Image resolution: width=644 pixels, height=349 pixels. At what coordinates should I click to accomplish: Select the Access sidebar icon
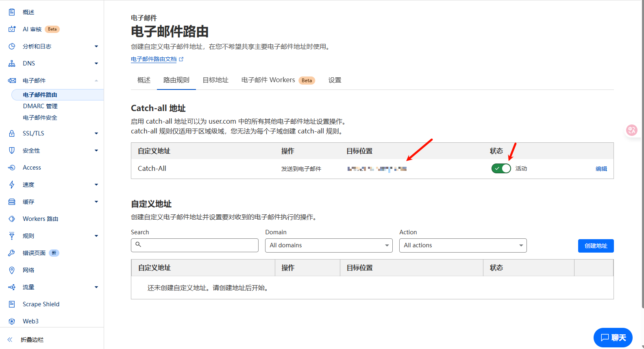tap(12, 168)
